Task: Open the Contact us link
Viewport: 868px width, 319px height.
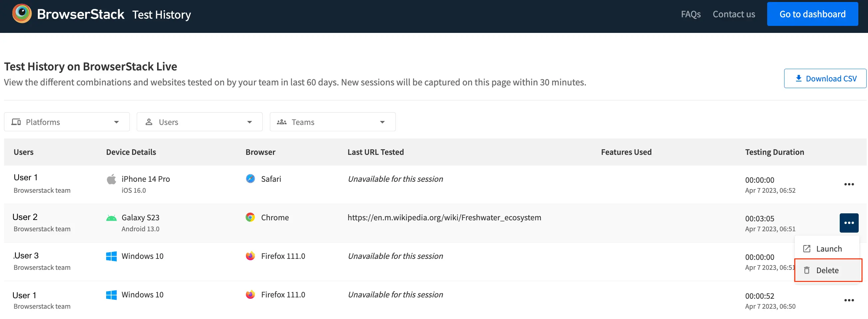Action: 734,14
